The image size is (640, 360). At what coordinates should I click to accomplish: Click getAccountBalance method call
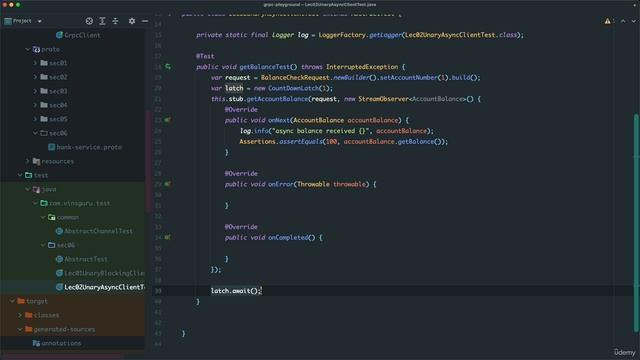pyautogui.click(x=277, y=99)
